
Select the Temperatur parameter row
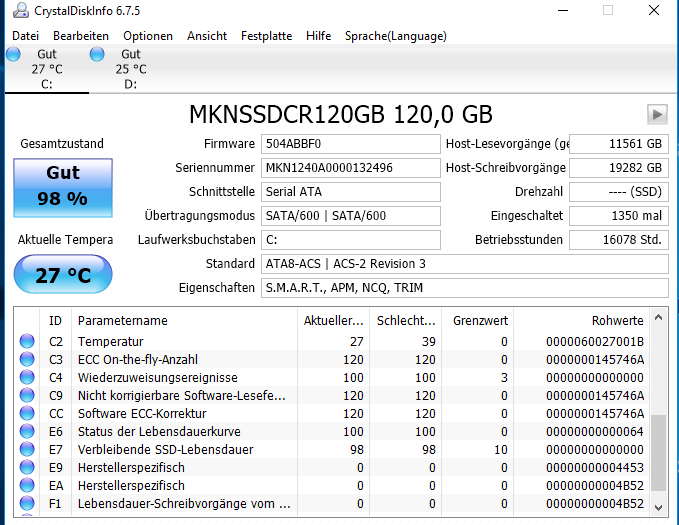pos(332,341)
